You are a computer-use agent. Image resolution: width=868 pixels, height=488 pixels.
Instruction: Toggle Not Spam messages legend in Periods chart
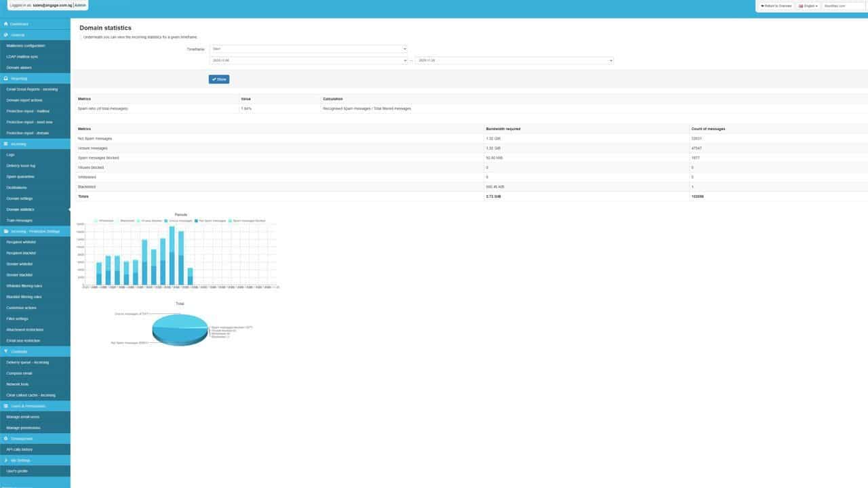point(210,221)
